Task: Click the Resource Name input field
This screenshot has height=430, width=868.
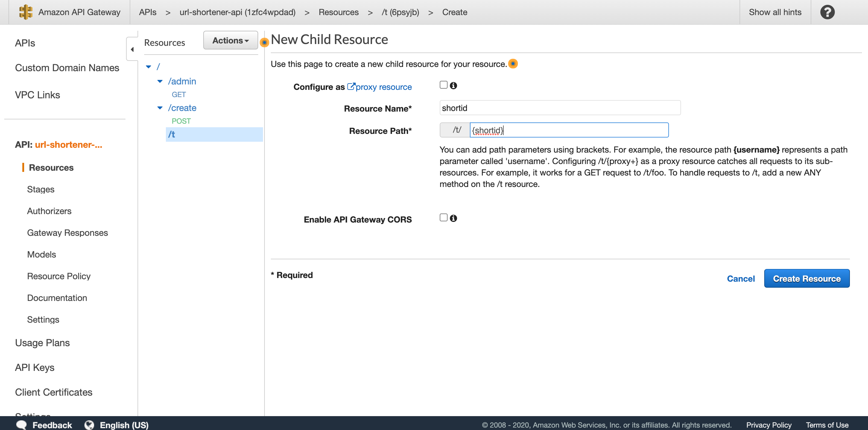Action: point(560,108)
